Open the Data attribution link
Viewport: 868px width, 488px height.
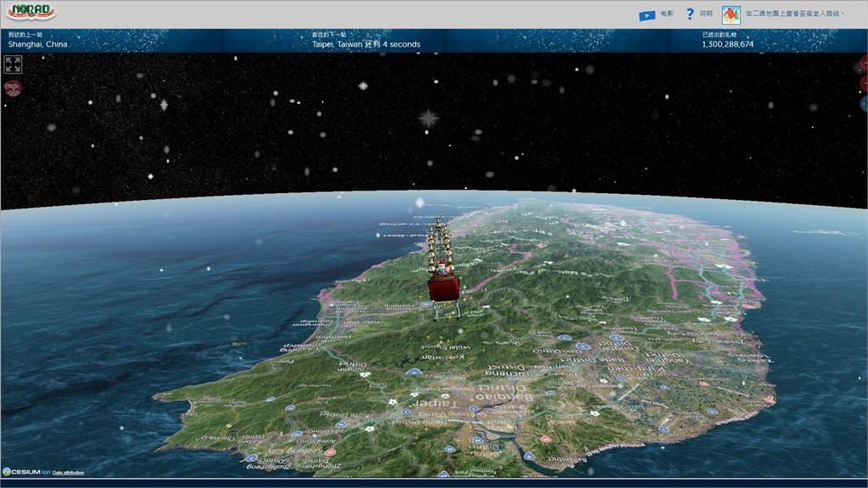pyautogui.click(x=68, y=472)
